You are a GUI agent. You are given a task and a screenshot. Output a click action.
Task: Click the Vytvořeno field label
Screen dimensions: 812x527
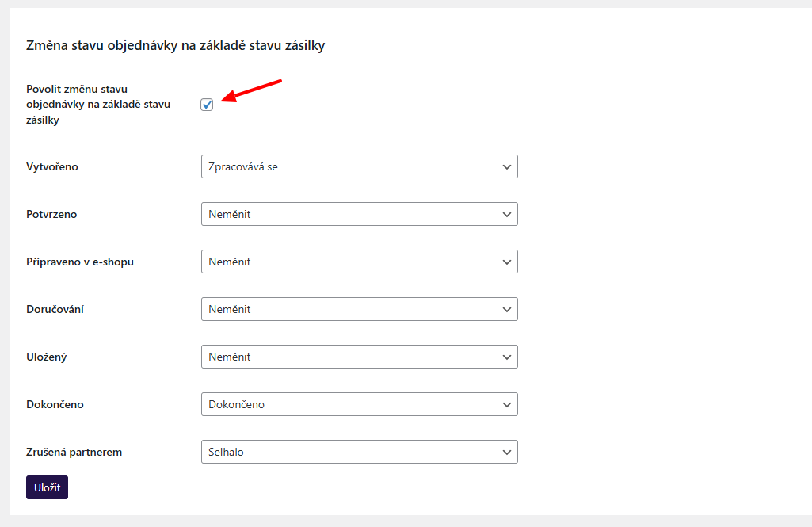coord(52,166)
